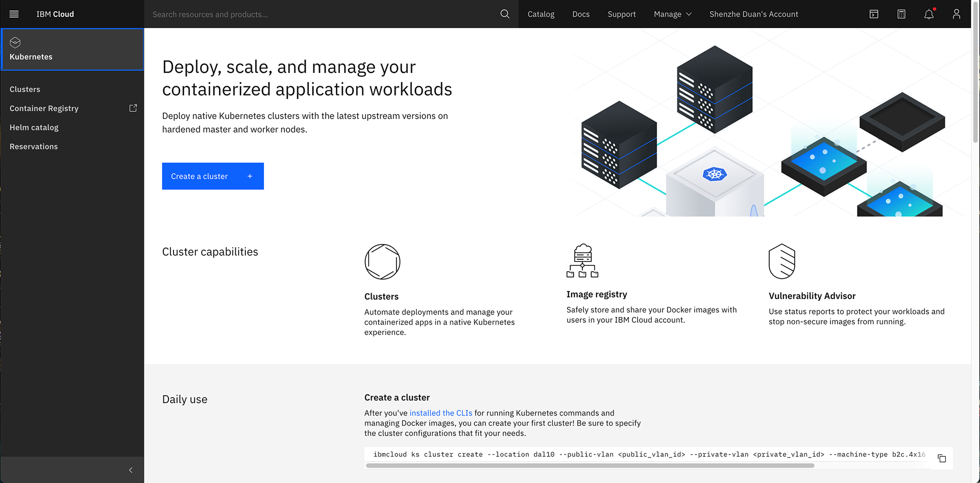Click the Kubernetes cube icon in sidebar
The width and height of the screenshot is (980, 483).
(x=15, y=42)
